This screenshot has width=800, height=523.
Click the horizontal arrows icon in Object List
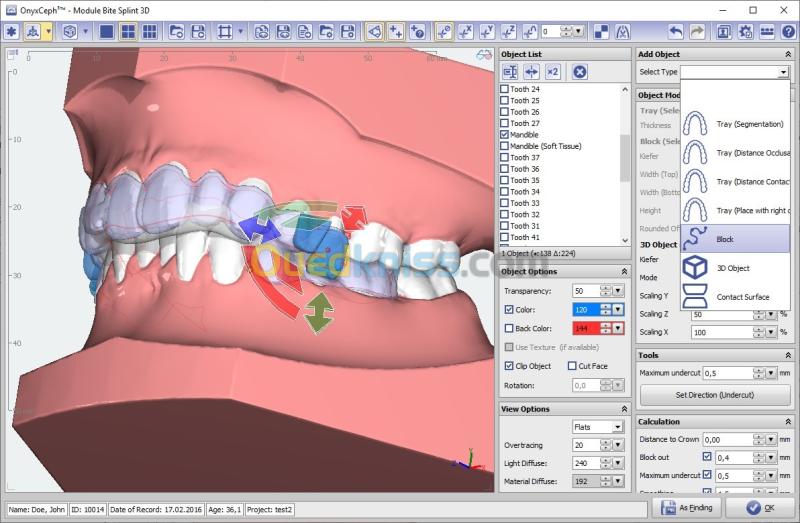click(x=531, y=72)
